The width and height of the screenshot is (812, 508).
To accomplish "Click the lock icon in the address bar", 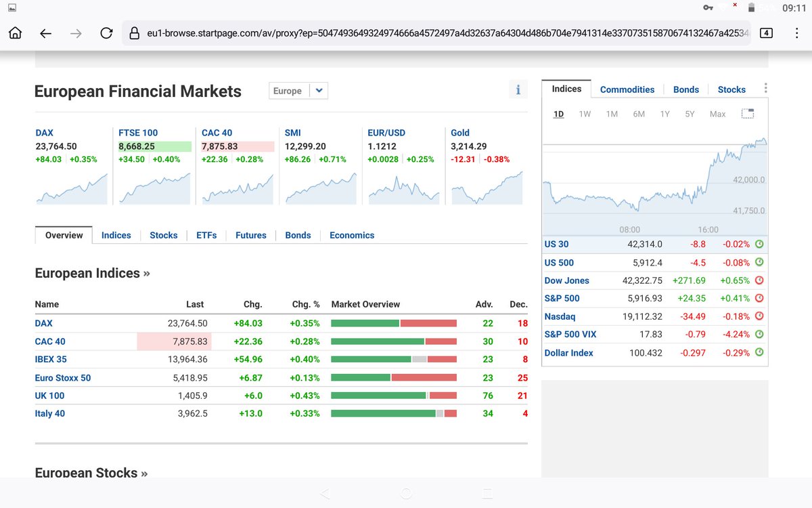I will click(x=133, y=33).
